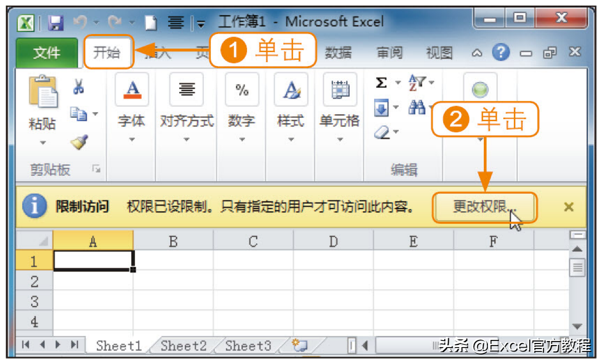
Task: Click the 限制访问 label in the message bar
Action: [83, 207]
